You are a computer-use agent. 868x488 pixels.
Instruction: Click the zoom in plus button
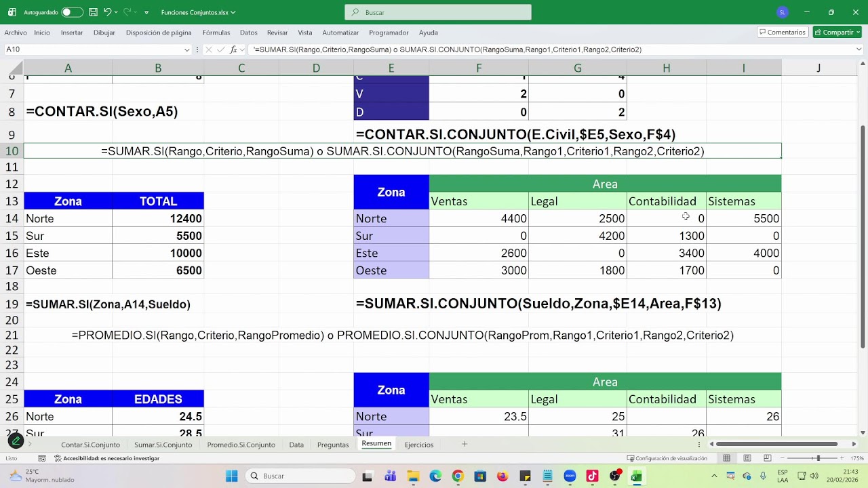pos(843,458)
